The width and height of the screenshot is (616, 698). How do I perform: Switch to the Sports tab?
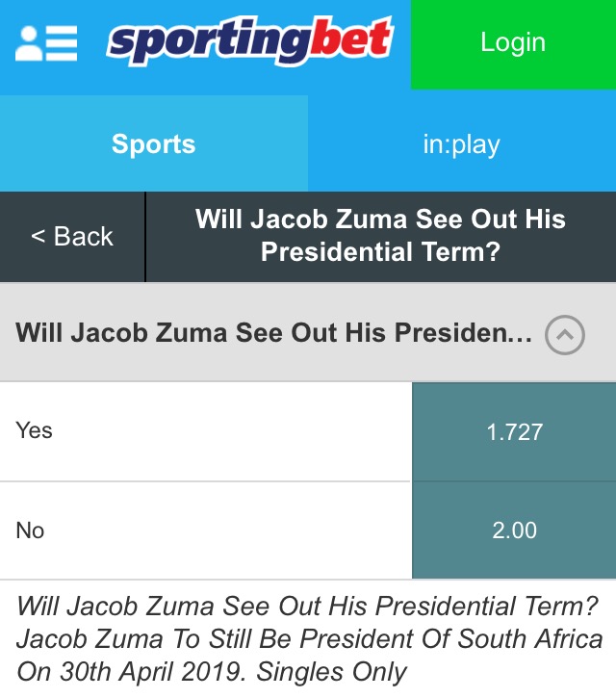click(154, 144)
